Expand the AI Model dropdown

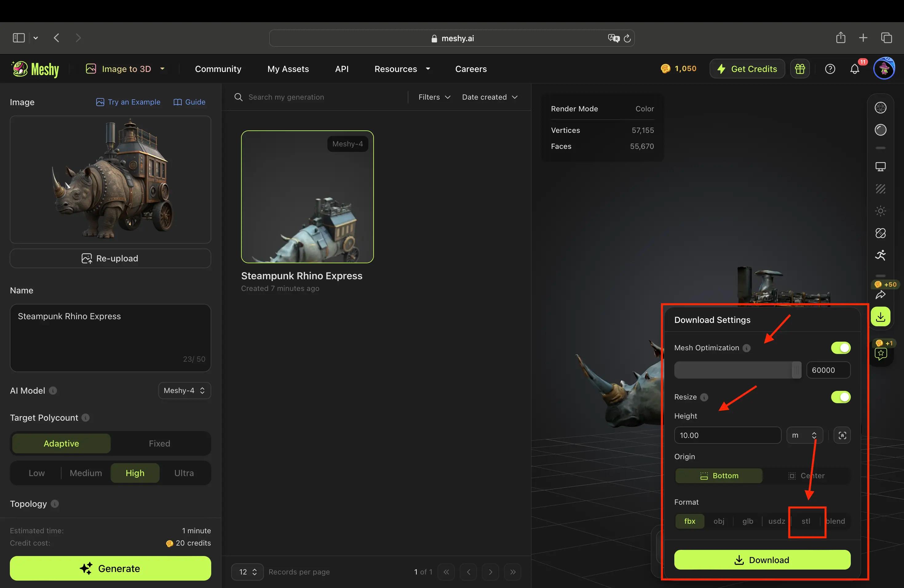click(x=184, y=390)
